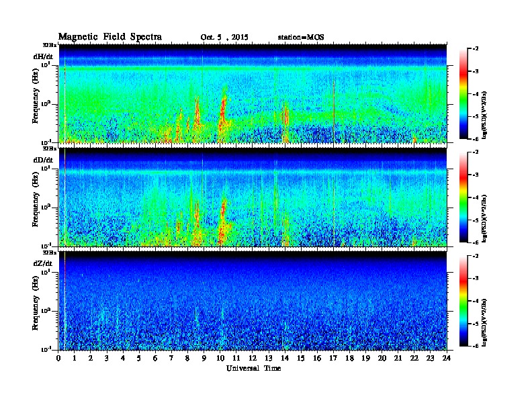The width and height of the screenshot is (532, 411).
Task: Click the dD/dt spectrogram plot
Action: [253, 197]
